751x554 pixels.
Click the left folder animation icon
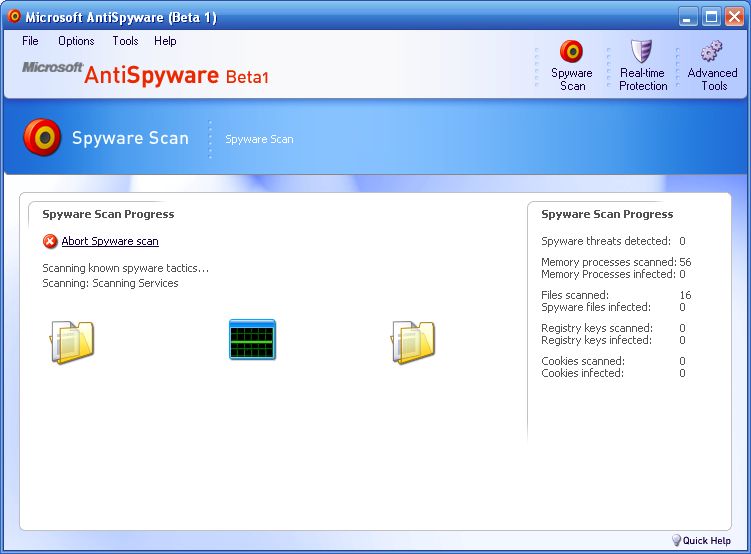pos(72,342)
